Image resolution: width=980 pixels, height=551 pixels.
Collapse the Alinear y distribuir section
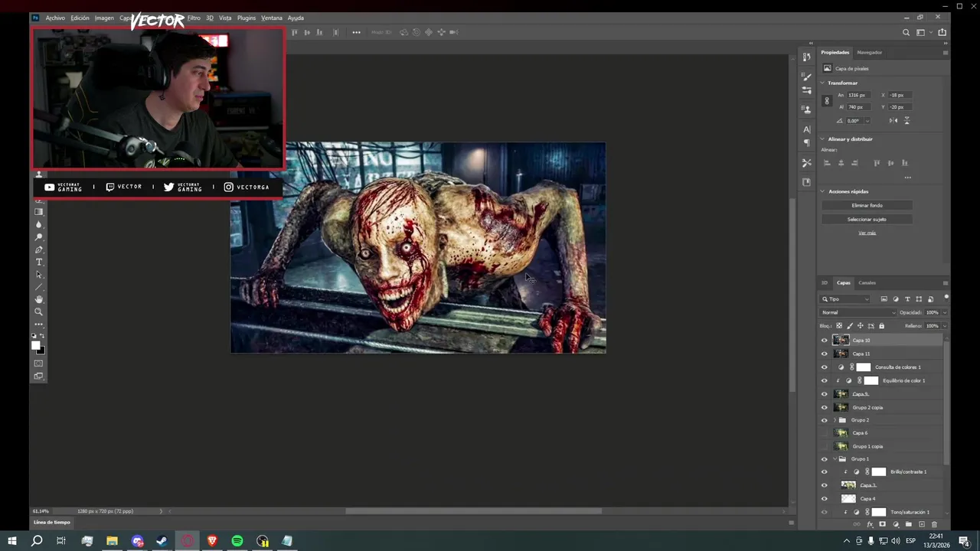pos(823,139)
